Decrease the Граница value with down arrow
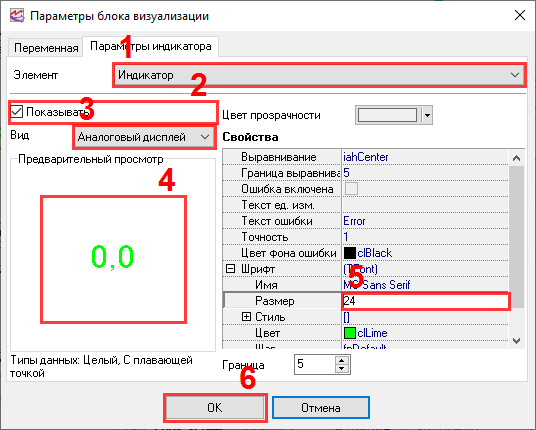This screenshot has width=536, height=430. tap(341, 368)
